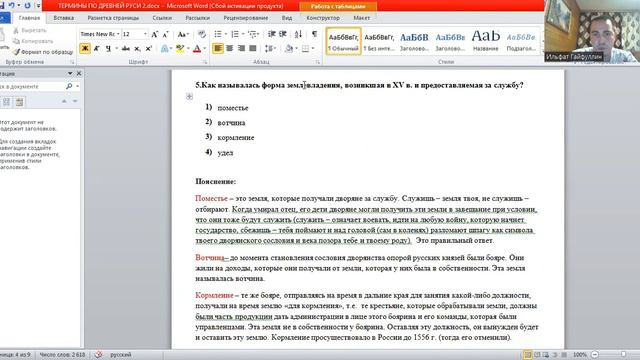
Task: Toggle Center paragraph alignment
Action: [230, 49]
